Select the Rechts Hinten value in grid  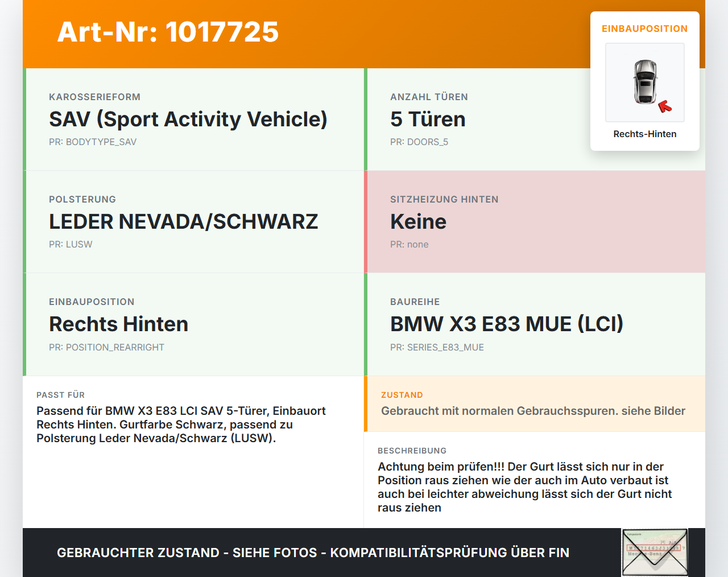(118, 324)
